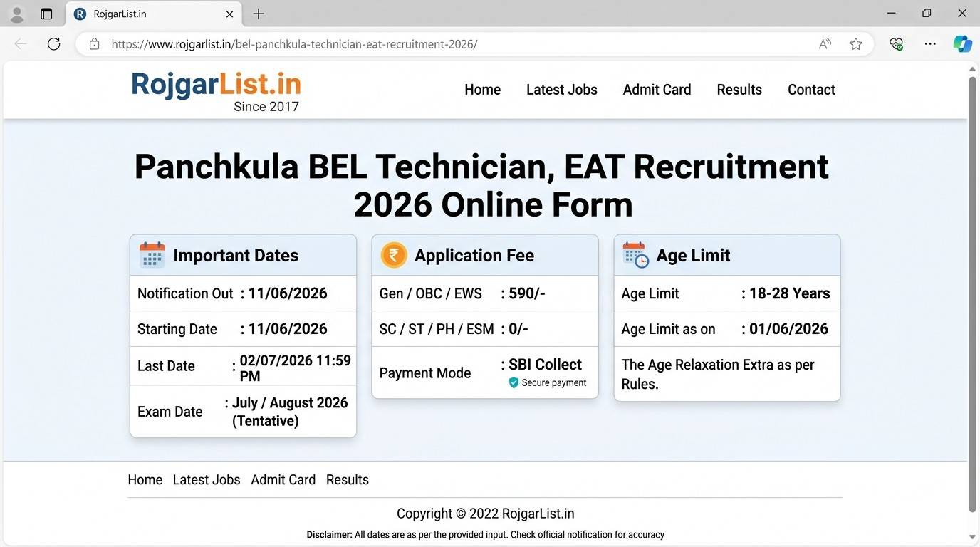
Task: Click the Age Limit card heading
Action: (693, 255)
